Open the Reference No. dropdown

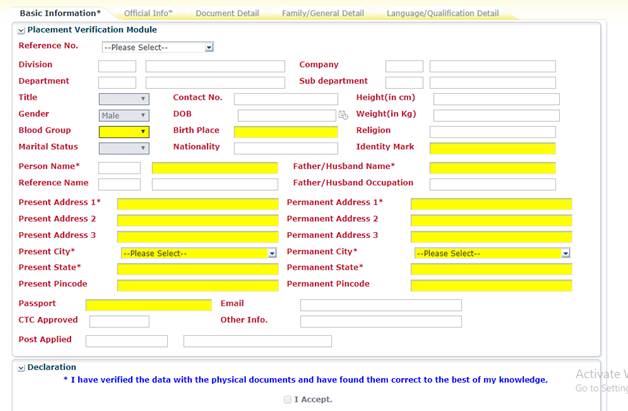(158, 47)
